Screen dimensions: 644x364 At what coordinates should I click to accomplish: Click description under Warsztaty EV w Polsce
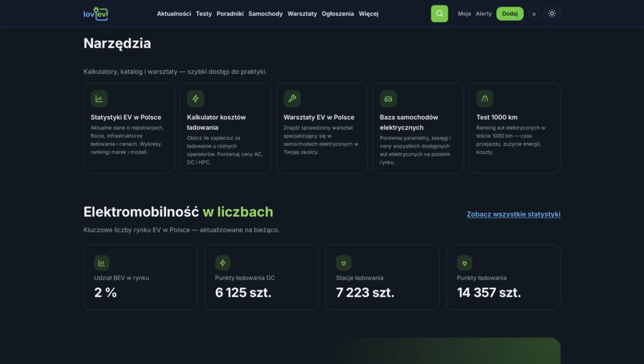coord(321,140)
